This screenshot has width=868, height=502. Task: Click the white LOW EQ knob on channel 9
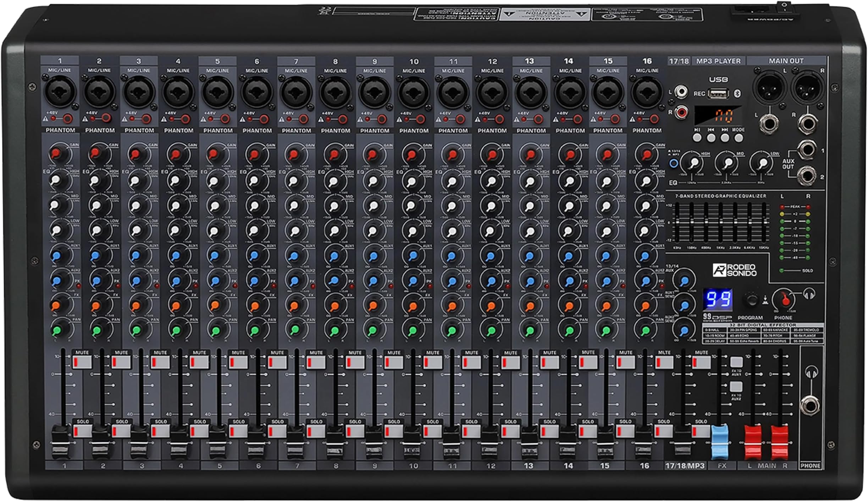coord(373,231)
